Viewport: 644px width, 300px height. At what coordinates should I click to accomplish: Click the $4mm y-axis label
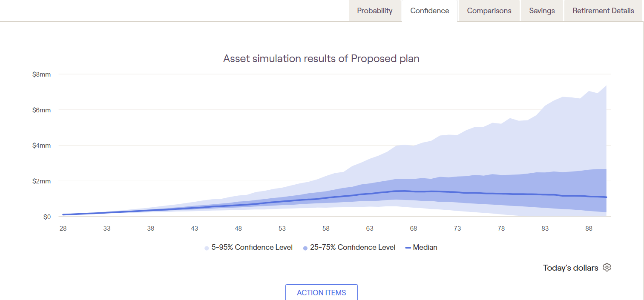[x=41, y=146]
